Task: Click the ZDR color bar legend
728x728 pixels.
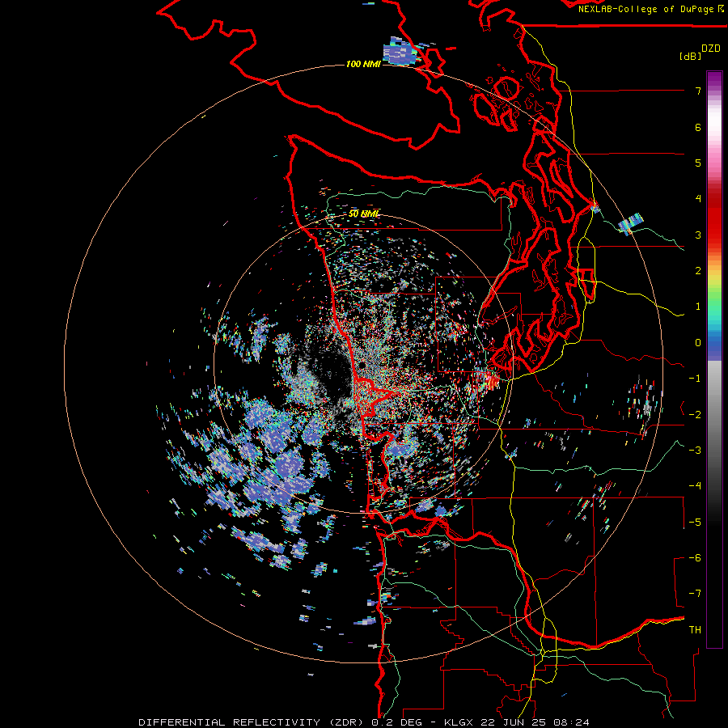Action: (714, 359)
